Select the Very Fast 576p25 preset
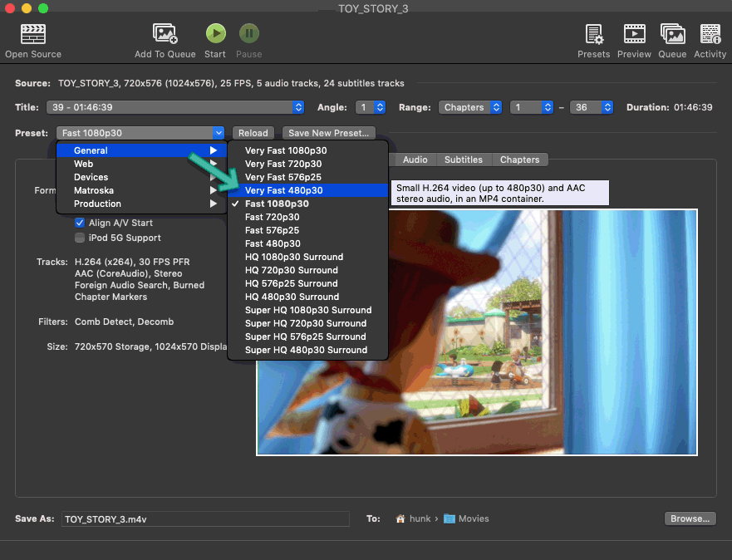The image size is (732, 560). [308, 177]
